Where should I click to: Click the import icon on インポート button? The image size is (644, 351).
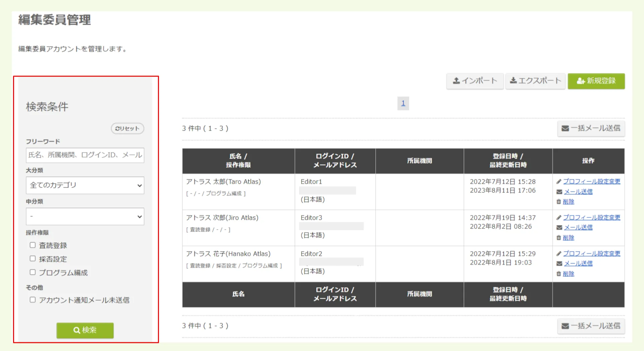click(457, 81)
